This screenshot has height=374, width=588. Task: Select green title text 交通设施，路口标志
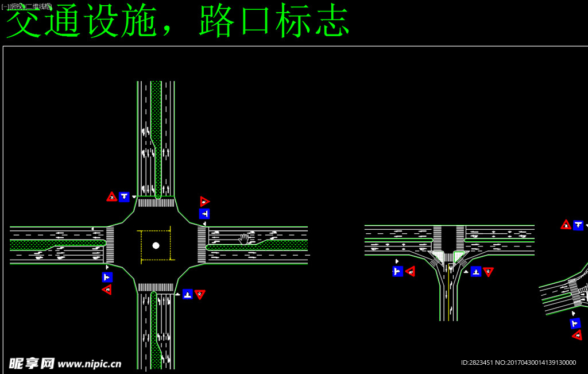tap(178, 21)
